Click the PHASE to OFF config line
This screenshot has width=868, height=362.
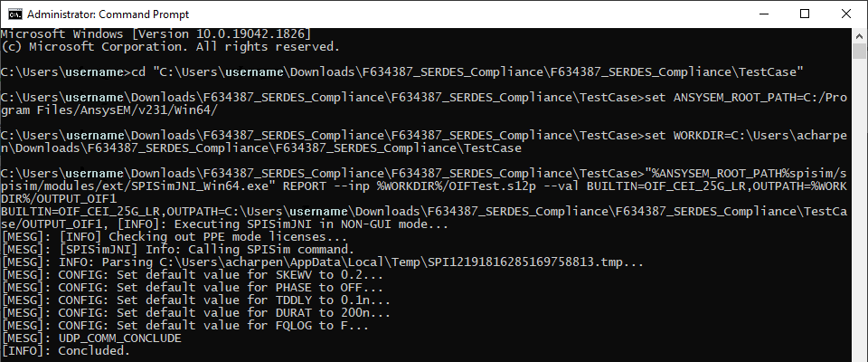(192, 288)
